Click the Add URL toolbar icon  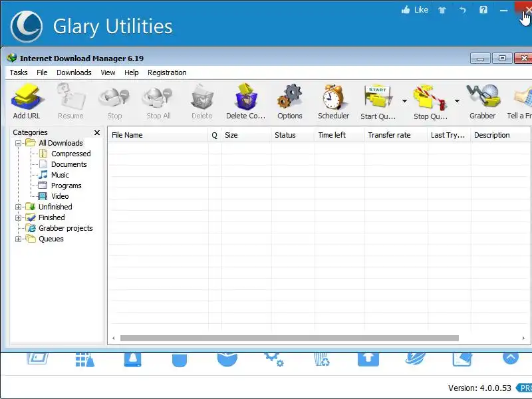pyautogui.click(x=27, y=101)
